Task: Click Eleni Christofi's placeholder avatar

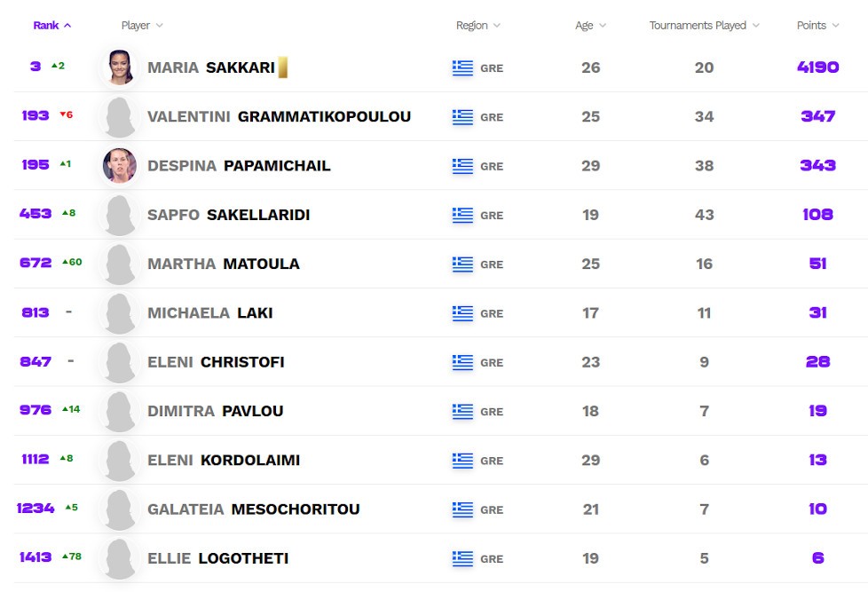Action: pos(120,362)
